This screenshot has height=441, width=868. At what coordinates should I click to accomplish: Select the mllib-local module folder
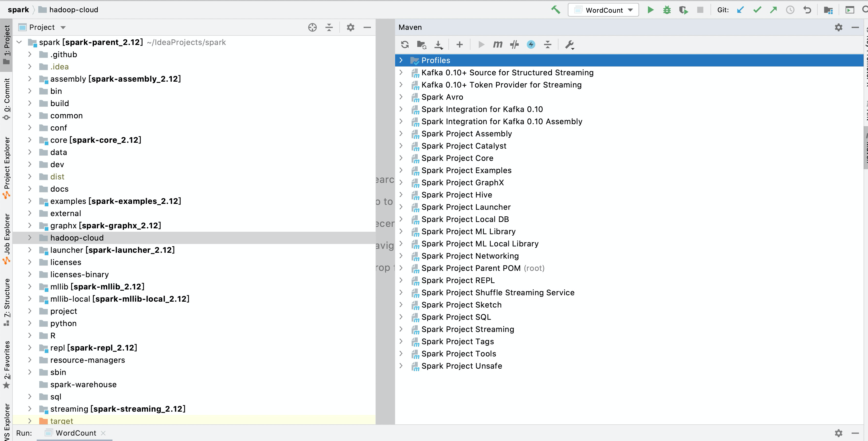tap(120, 299)
